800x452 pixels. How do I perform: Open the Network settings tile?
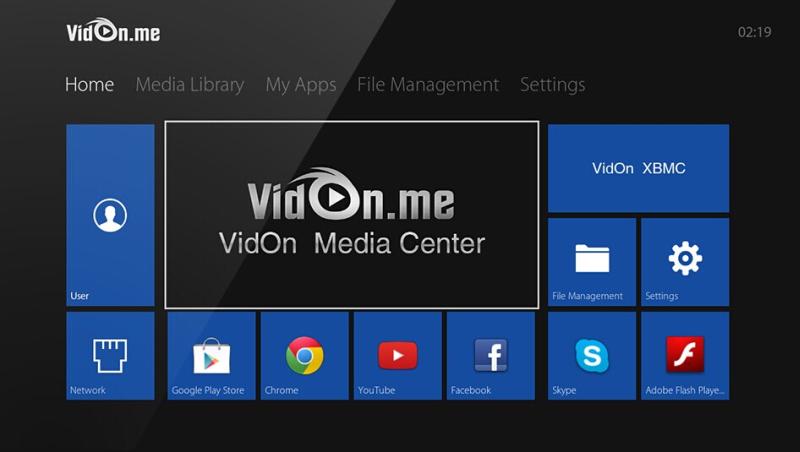110,355
